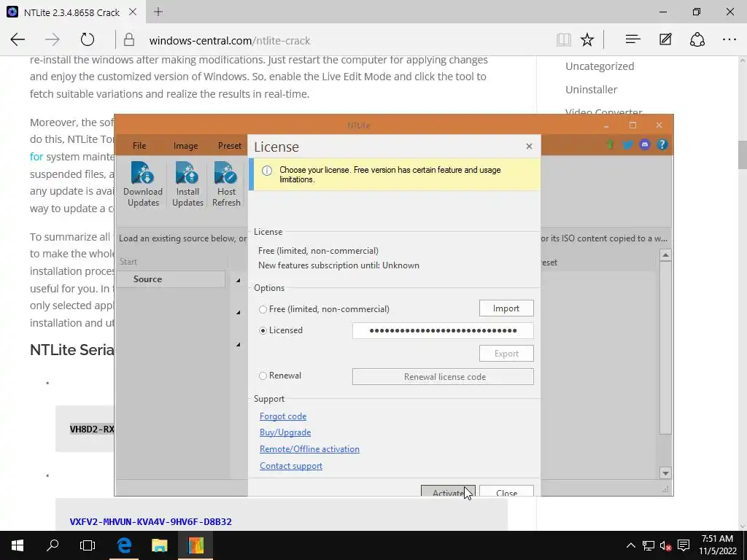This screenshot has width=747, height=560.
Task: Open a new browser tab
Action: [x=158, y=12]
